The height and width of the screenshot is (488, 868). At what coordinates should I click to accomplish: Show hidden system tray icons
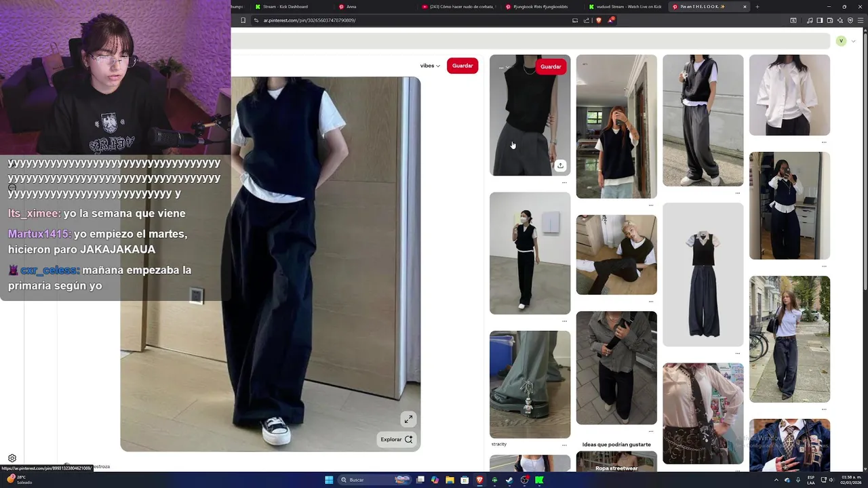pyautogui.click(x=776, y=480)
